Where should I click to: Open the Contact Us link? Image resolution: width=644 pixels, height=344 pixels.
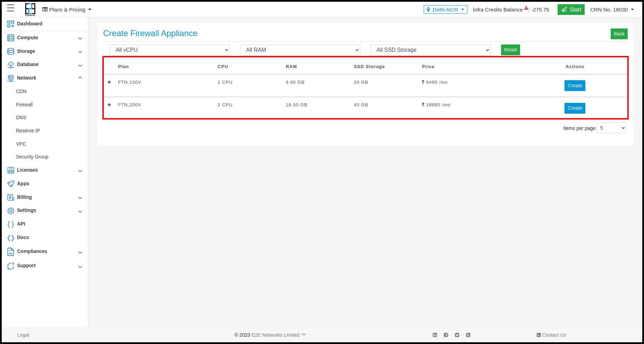551,335
